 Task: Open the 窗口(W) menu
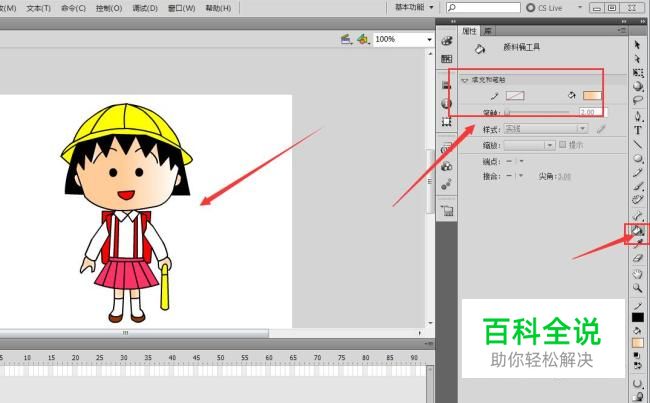pos(181,8)
